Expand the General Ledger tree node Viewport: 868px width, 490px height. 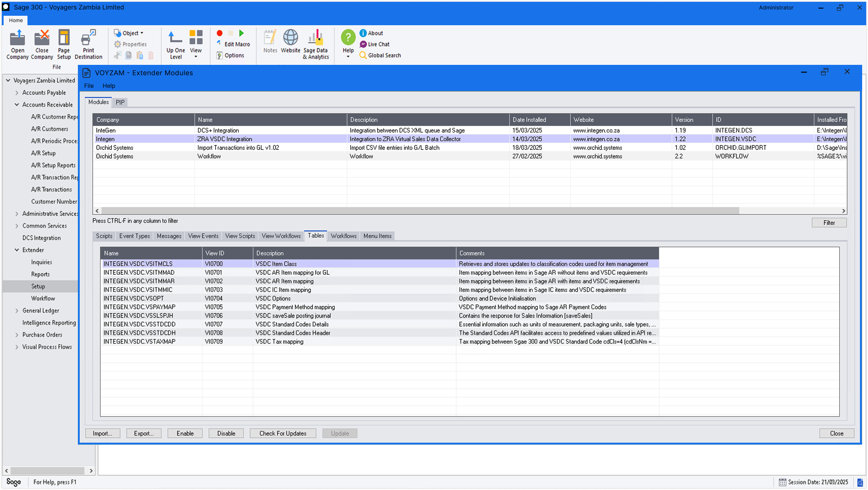coord(17,311)
